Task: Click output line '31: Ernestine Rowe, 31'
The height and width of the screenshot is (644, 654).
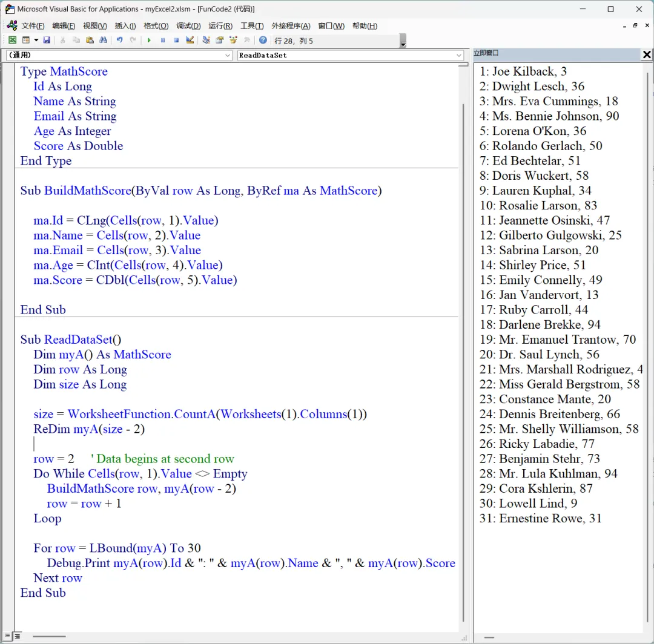Action: (541, 518)
